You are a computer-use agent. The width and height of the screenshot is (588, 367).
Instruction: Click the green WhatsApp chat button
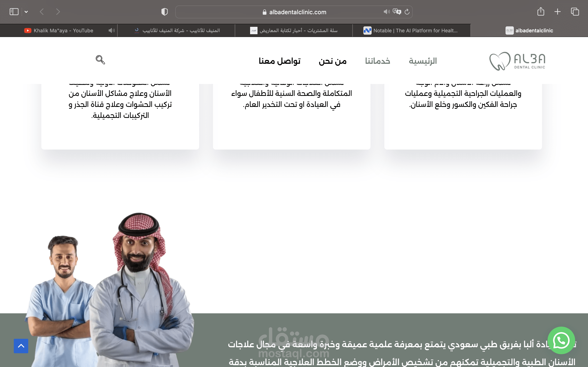click(561, 340)
